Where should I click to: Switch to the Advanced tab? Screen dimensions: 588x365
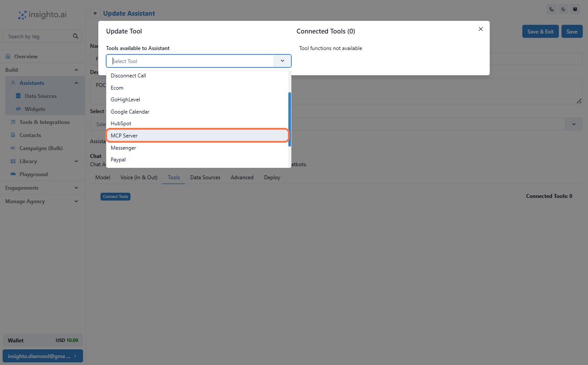(242, 177)
